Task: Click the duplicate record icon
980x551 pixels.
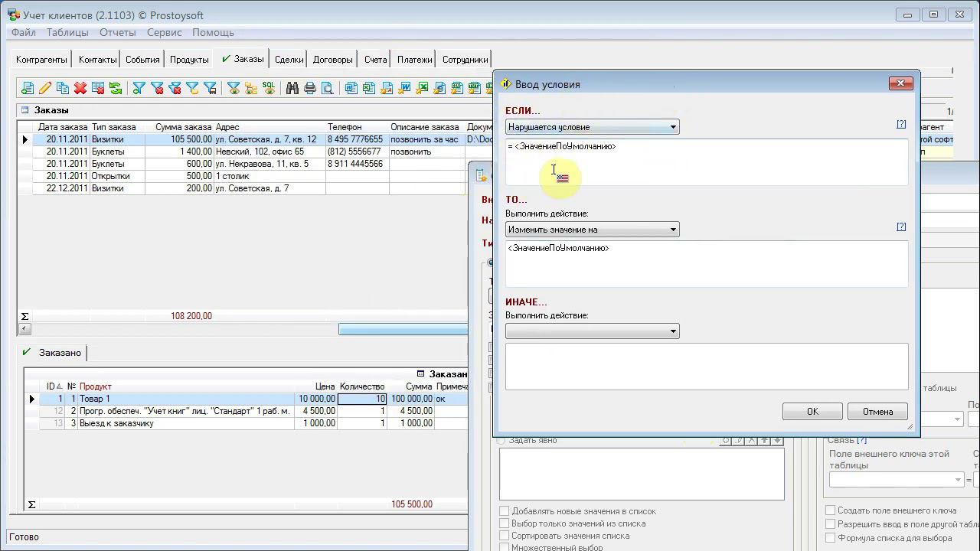Action: coord(63,89)
